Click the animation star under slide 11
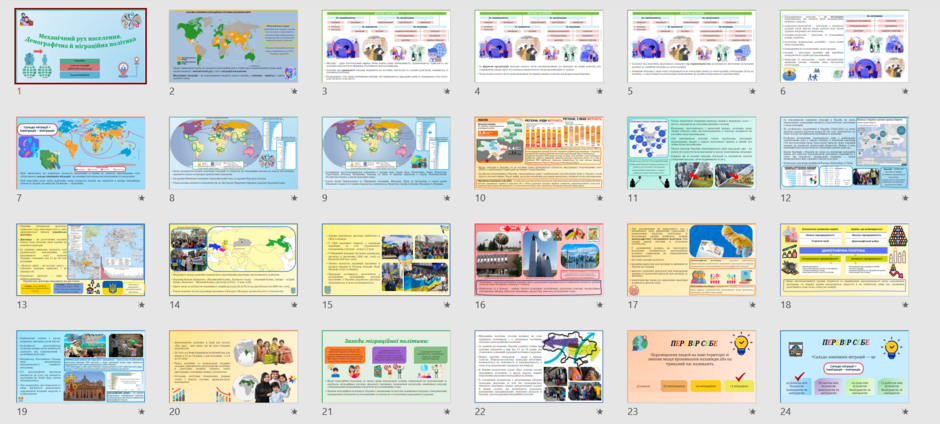The image size is (940, 424). pyautogui.click(x=752, y=198)
